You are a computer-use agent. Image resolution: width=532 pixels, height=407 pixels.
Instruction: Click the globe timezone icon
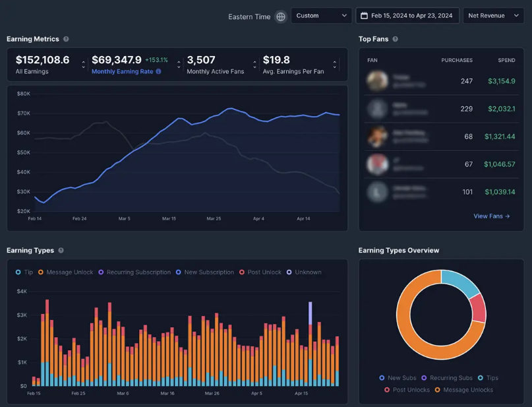pyautogui.click(x=281, y=16)
